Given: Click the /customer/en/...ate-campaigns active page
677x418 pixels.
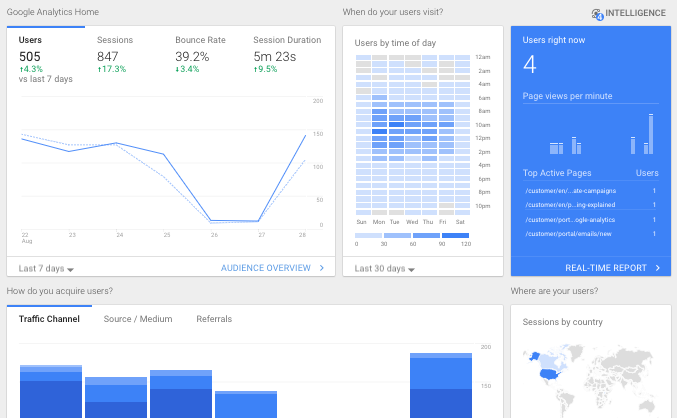Looking at the screenshot, I should (x=570, y=191).
